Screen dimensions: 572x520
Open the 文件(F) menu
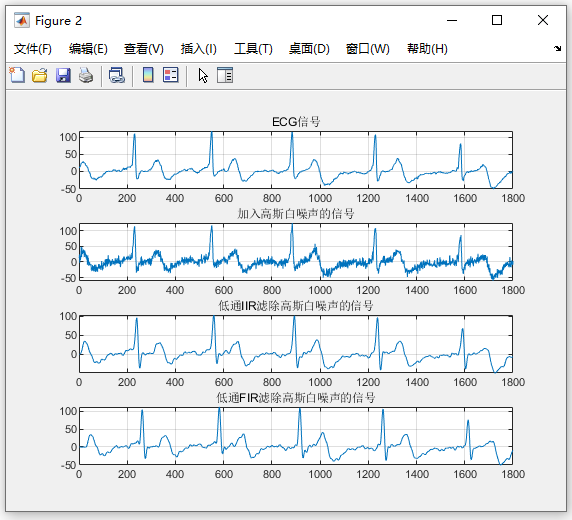point(33,49)
